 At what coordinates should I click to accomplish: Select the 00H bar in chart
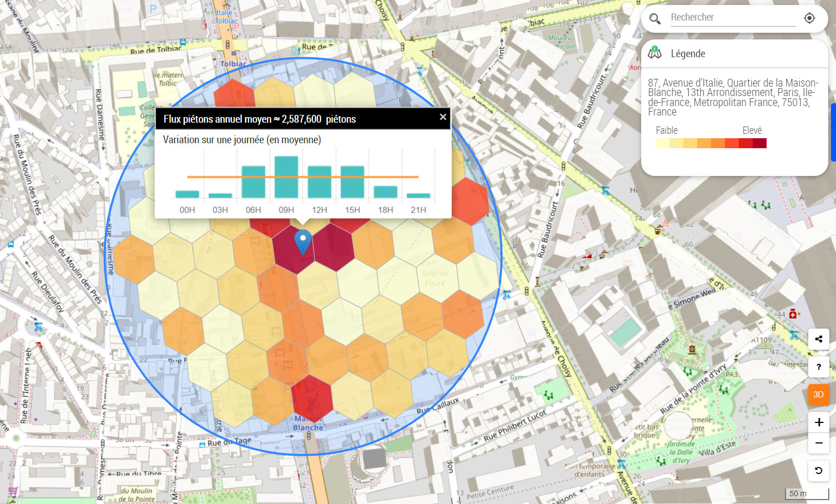(187, 194)
